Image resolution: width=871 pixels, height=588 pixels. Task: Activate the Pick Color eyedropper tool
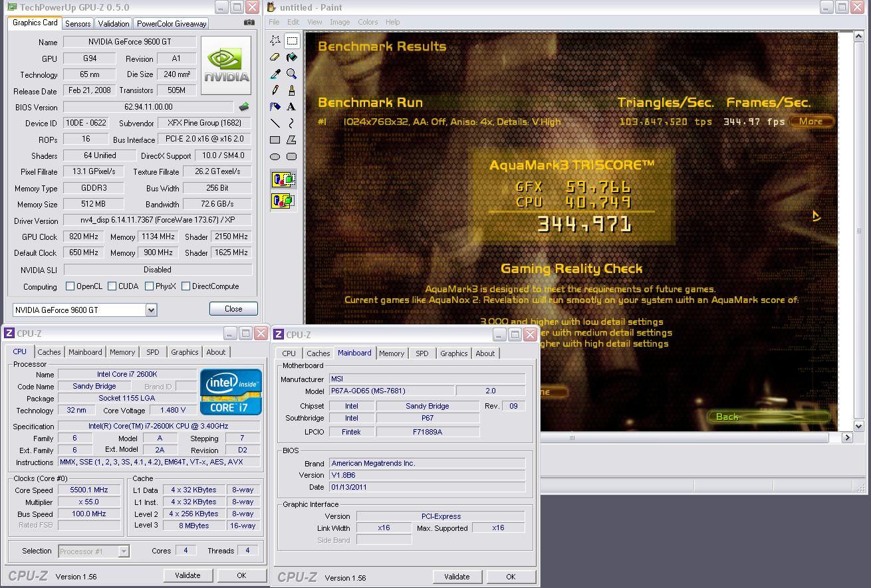tap(275, 74)
